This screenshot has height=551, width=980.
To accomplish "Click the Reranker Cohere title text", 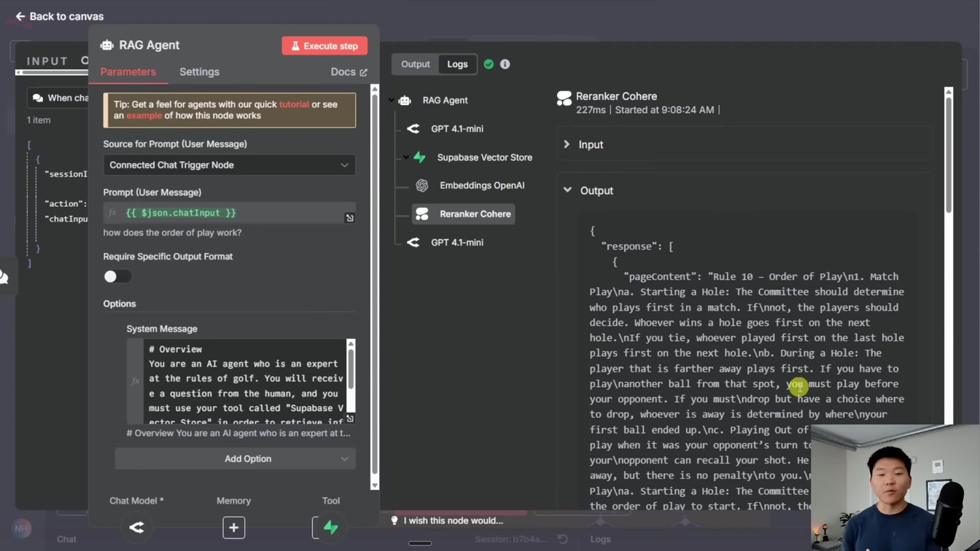I will (616, 96).
